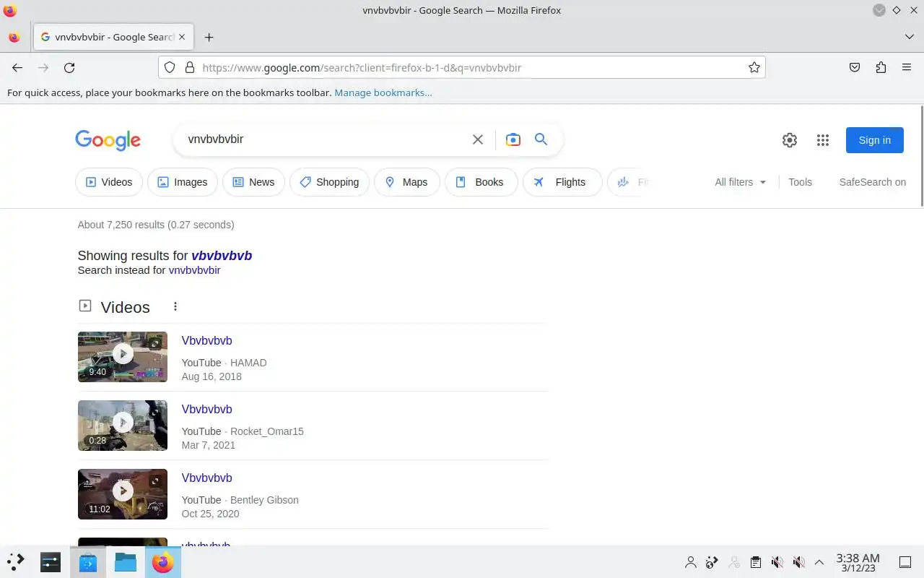Open Google apps grid
Screen dimensions: 924x578
(823, 140)
